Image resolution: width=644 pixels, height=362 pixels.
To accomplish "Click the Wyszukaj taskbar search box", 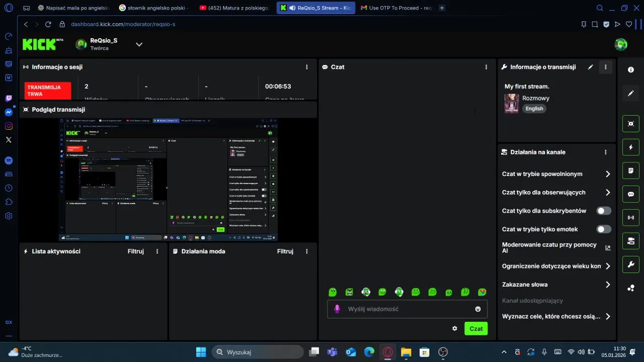I will 258,352.
